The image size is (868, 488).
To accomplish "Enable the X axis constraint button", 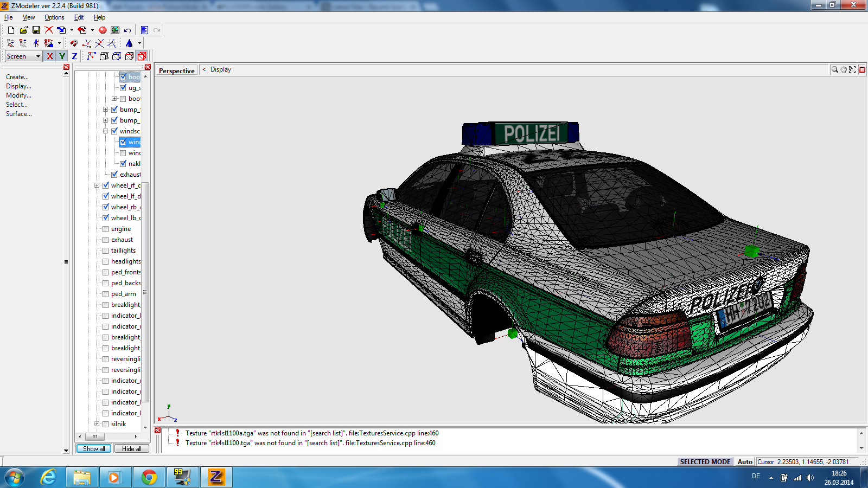I will [x=50, y=56].
